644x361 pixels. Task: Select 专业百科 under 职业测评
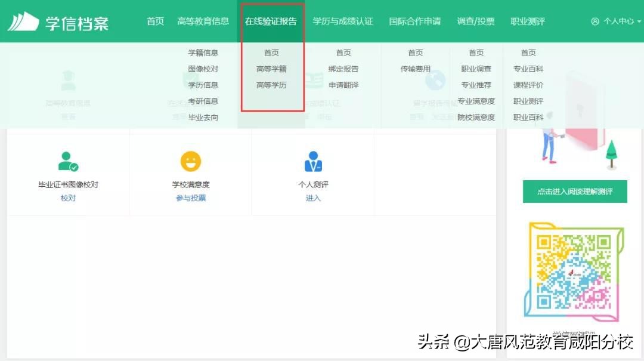click(528, 69)
